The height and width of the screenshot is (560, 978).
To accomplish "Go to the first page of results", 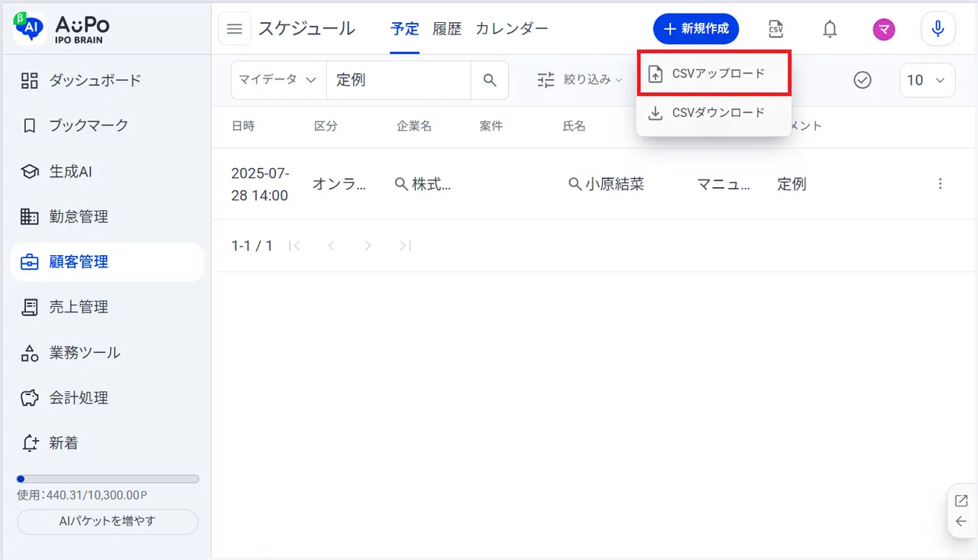I will click(295, 246).
